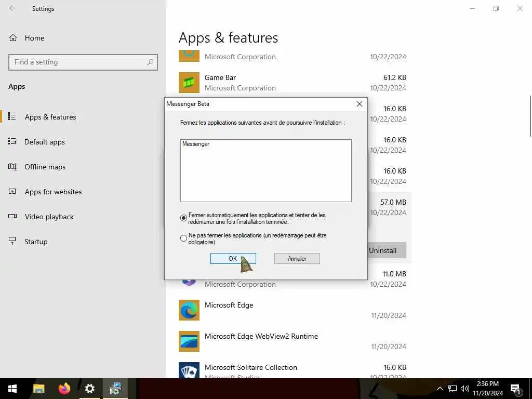Focus the 'Find a setting' search box
Image resolution: width=532 pixels, height=399 pixels.
click(83, 62)
